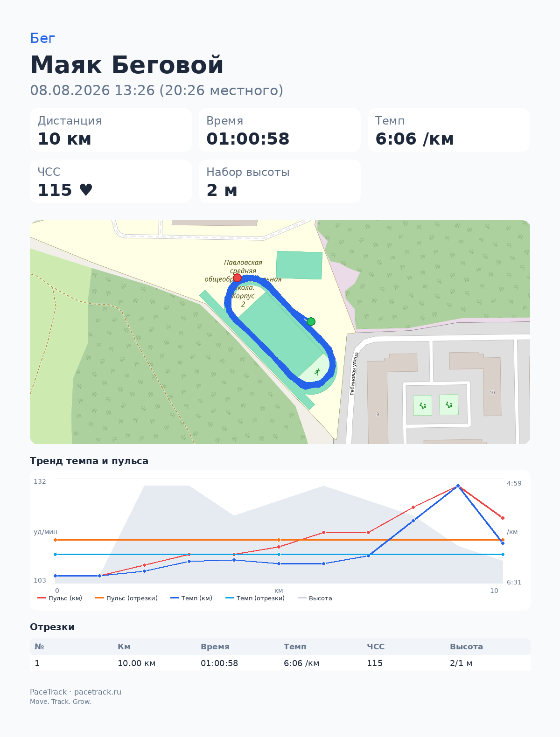The image size is (560, 737).
Task: Click the Дистанция 10 км stat card
Action: pos(111,130)
